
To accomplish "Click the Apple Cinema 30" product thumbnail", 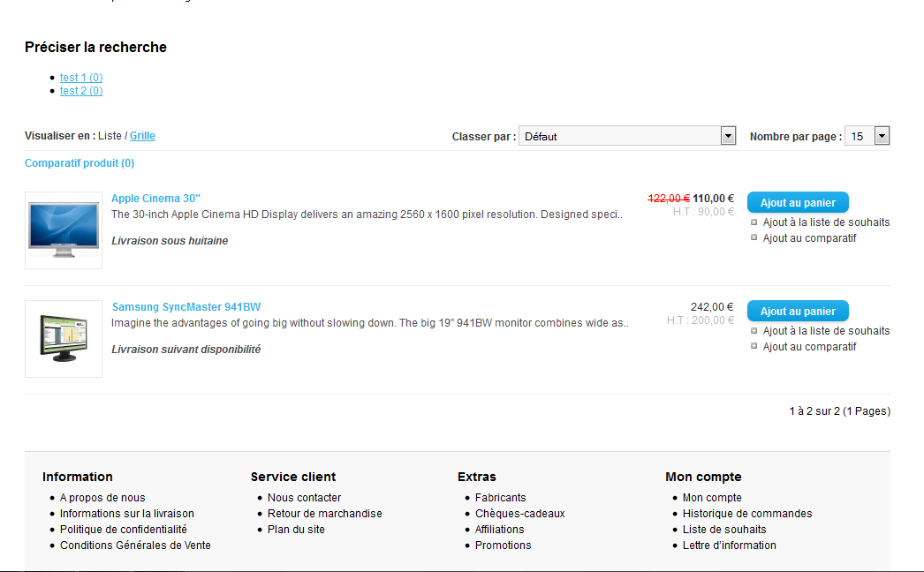I will tap(64, 230).
